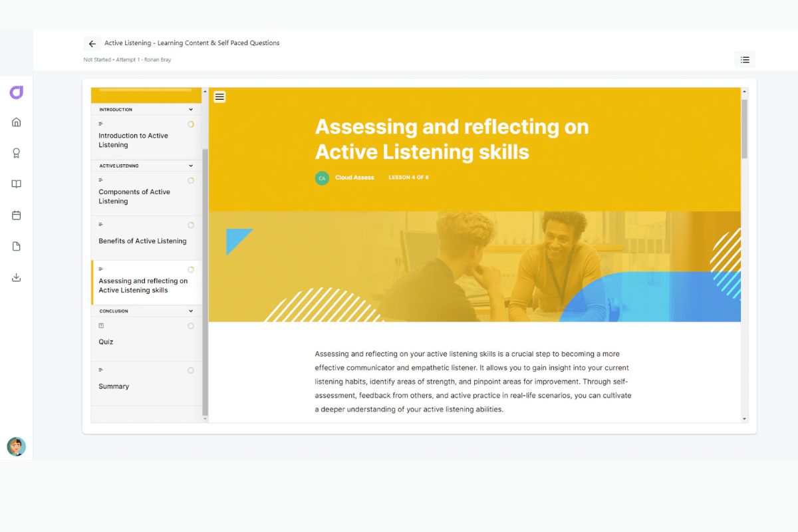Open Components of Active Listening lesson

[146, 194]
